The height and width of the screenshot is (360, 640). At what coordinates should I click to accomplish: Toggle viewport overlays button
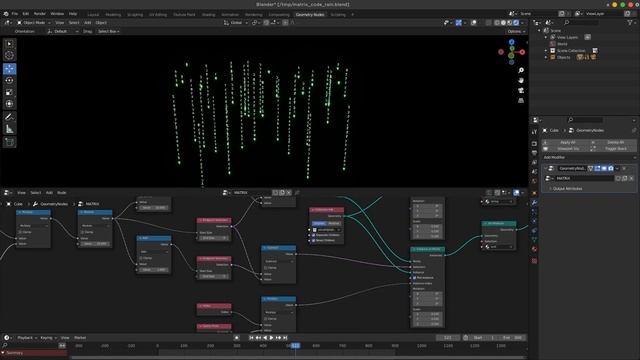473,22
